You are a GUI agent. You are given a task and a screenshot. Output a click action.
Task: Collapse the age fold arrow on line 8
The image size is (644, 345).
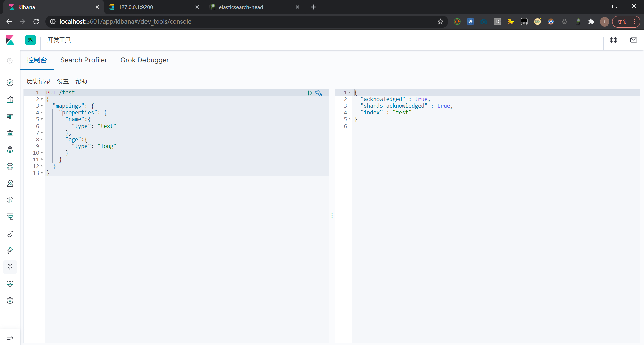42,140
